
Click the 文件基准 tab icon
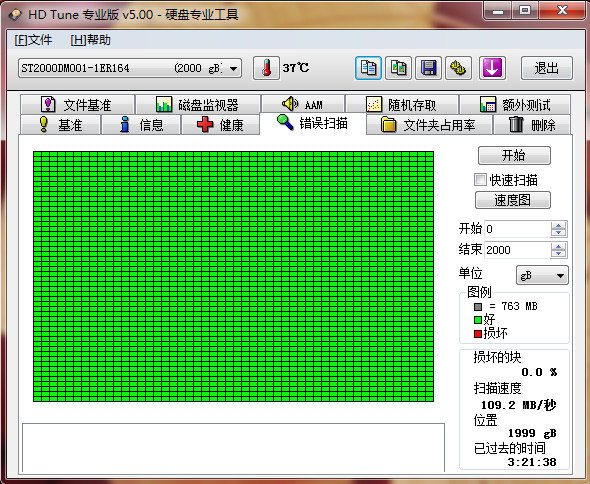pos(48,104)
